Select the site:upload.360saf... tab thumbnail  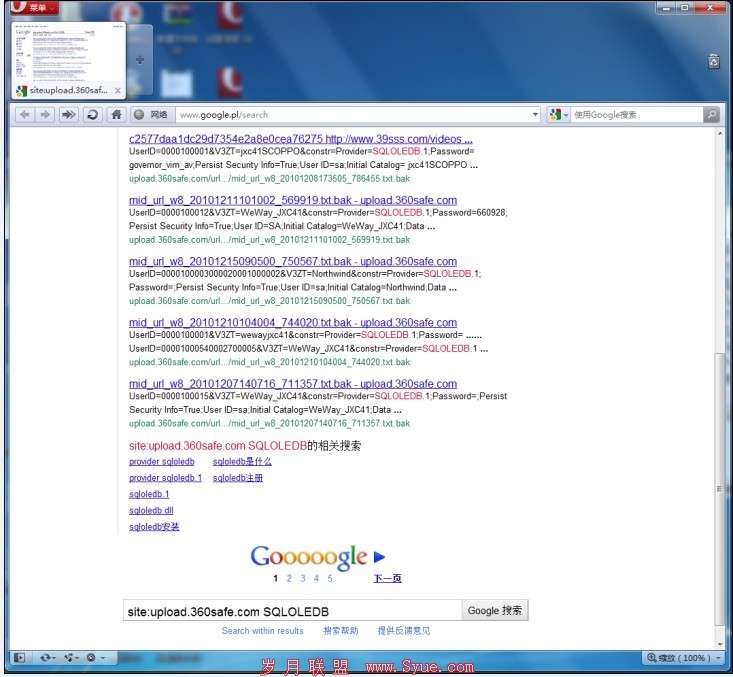point(69,60)
